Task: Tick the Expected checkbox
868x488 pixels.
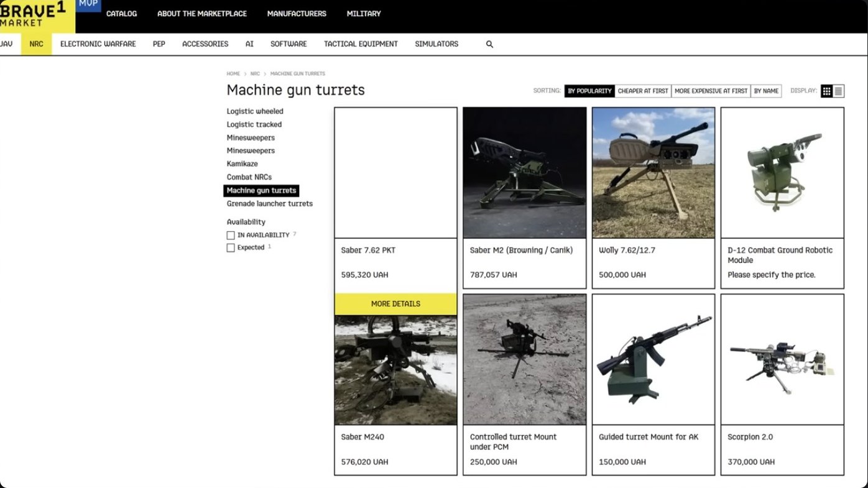Action: point(231,247)
